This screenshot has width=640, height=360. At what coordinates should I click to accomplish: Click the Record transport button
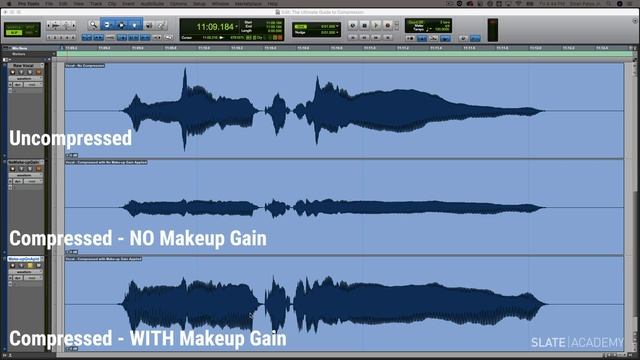click(388, 25)
